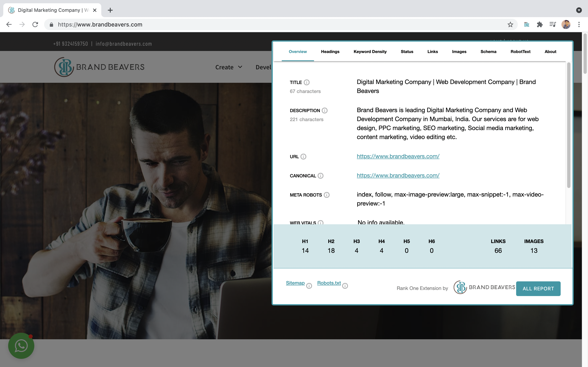The width and height of the screenshot is (588, 367).
Task: Click the info icon next to DESCRIPTION
Action: [x=325, y=111]
